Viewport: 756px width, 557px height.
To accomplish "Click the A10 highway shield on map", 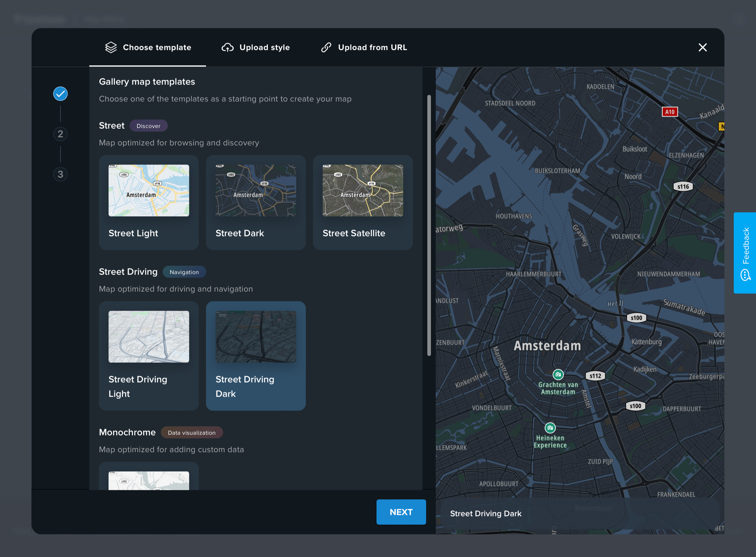I will pyautogui.click(x=669, y=112).
